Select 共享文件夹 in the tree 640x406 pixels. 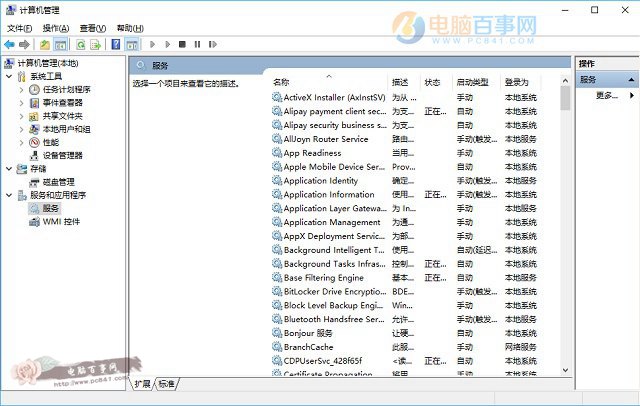tap(62, 116)
